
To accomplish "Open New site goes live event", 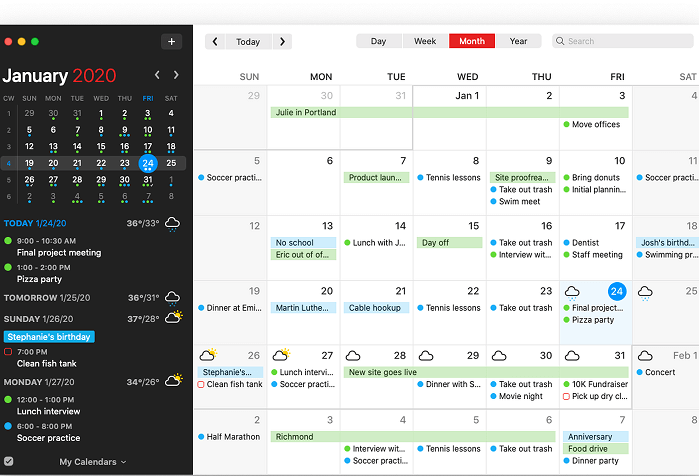I will 486,372.
